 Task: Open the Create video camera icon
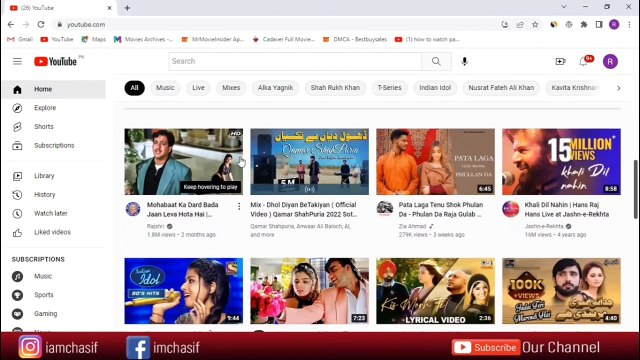pos(560,62)
